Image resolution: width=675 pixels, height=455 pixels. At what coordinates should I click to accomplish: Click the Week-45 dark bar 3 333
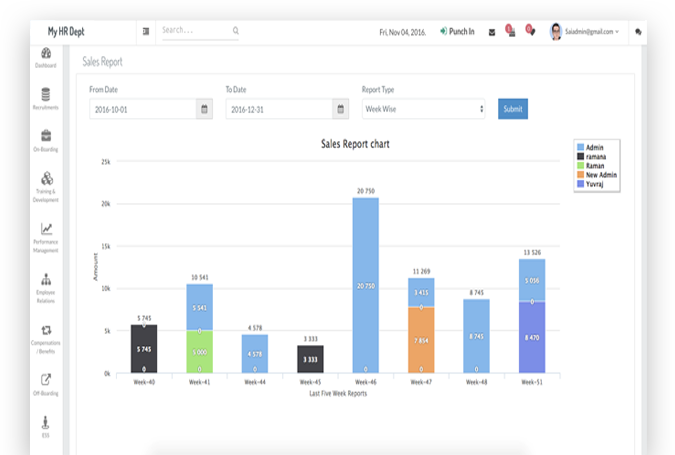click(x=310, y=359)
